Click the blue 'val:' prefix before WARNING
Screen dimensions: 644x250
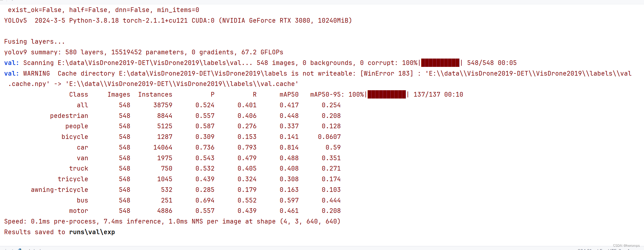pos(11,73)
